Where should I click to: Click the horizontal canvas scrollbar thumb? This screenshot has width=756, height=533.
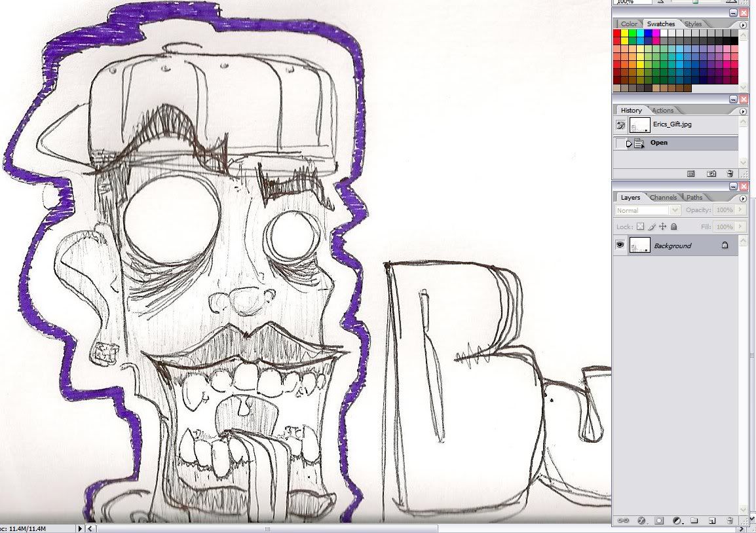[267, 528]
